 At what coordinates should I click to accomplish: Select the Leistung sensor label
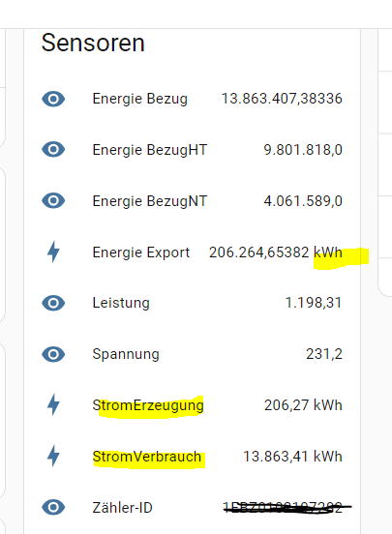121,303
